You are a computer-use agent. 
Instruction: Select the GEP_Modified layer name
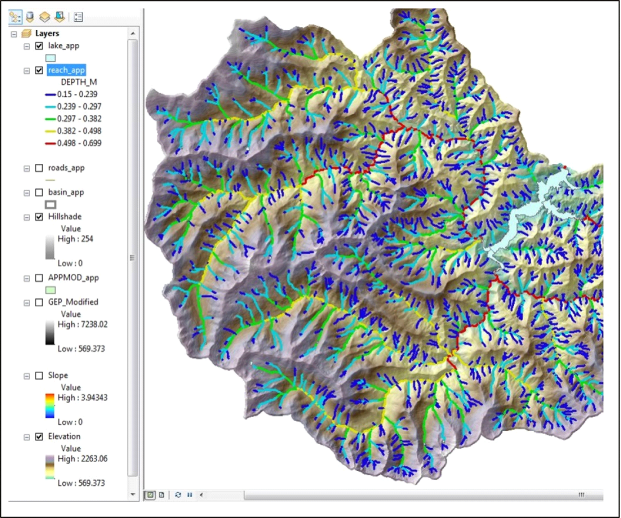coord(73,301)
